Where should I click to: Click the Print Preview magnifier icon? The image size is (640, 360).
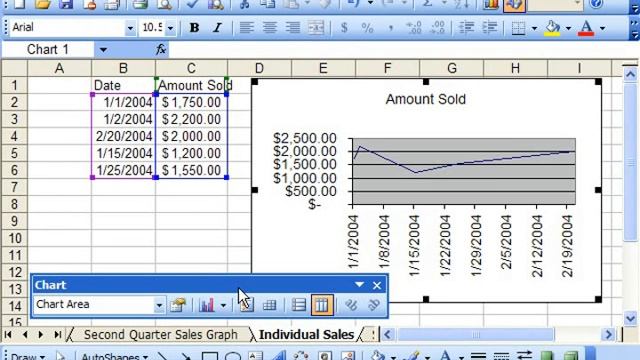164,4
